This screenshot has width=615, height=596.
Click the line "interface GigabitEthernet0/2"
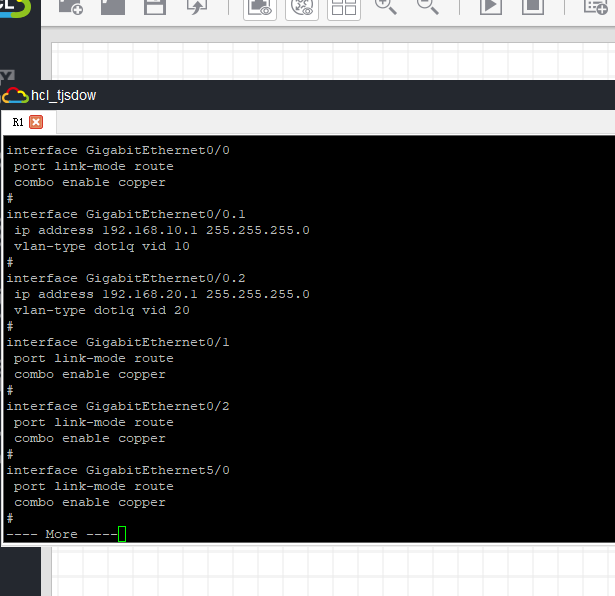(x=118, y=406)
